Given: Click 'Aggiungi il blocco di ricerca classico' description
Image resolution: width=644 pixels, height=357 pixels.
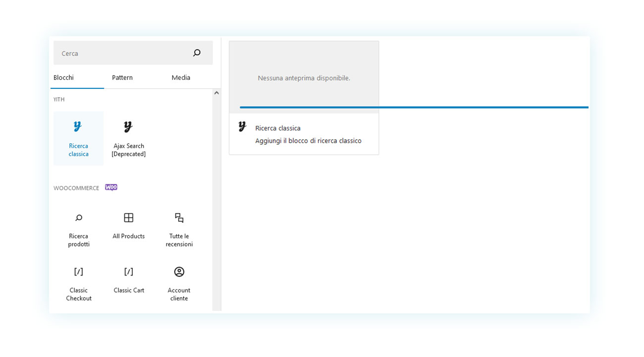Looking at the screenshot, I should coord(308,141).
